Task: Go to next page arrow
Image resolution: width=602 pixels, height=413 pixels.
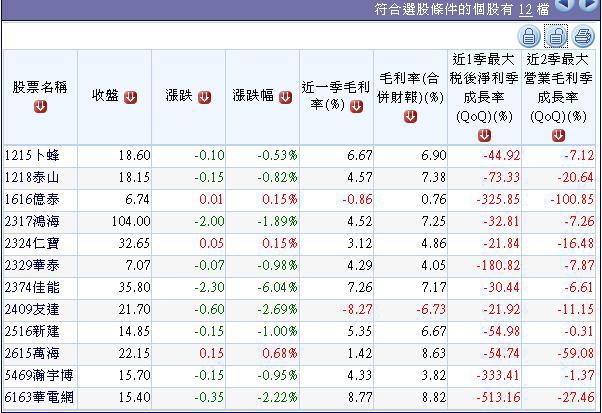Action: (x=589, y=5)
